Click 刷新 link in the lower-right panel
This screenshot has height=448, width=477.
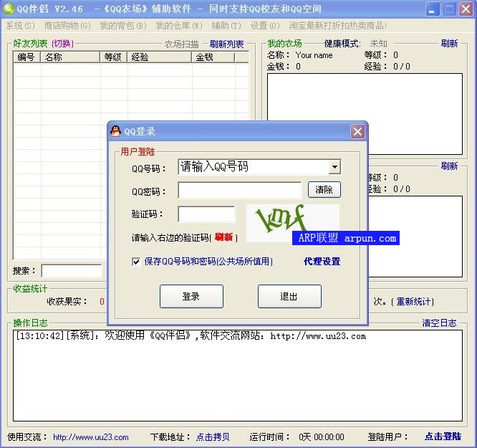pyautogui.click(x=449, y=166)
